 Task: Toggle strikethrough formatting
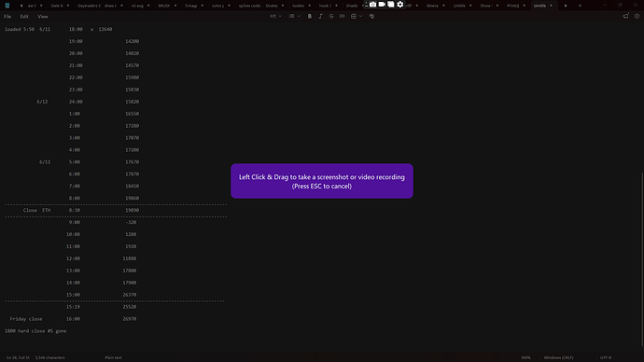[x=331, y=17]
